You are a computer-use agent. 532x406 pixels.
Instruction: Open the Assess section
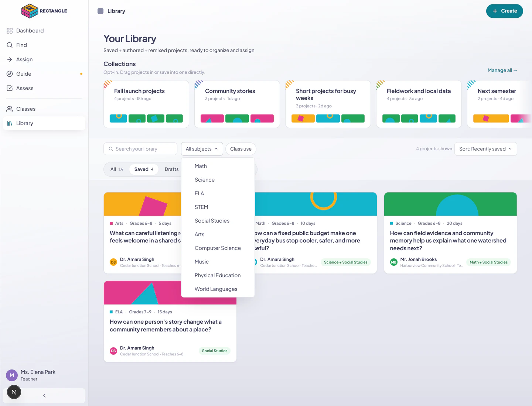click(x=44, y=88)
